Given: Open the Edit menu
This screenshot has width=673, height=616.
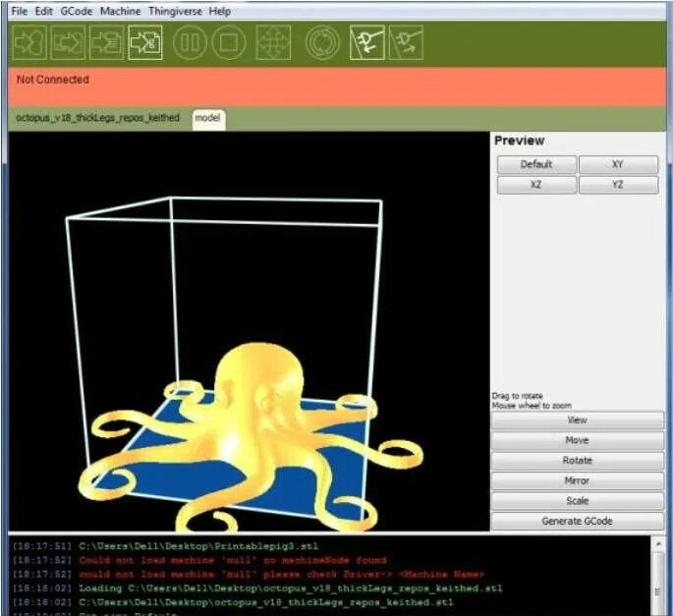Looking at the screenshot, I should [44, 11].
